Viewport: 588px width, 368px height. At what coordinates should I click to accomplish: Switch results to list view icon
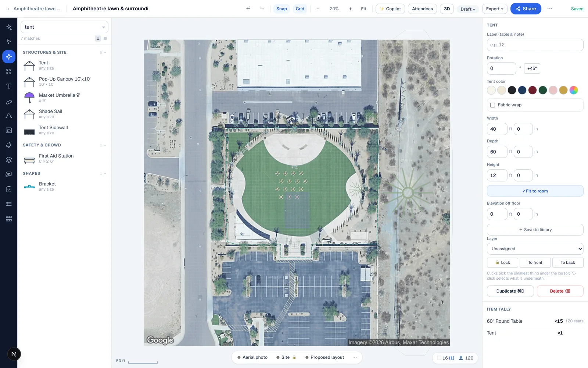point(98,38)
